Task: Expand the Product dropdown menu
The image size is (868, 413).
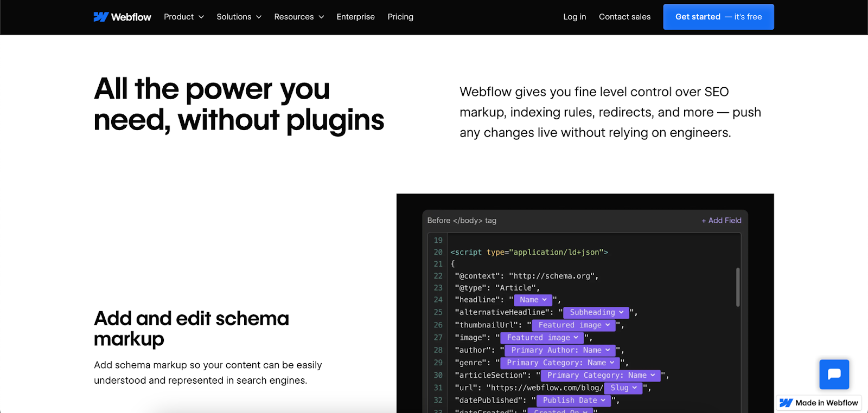Action: [184, 17]
